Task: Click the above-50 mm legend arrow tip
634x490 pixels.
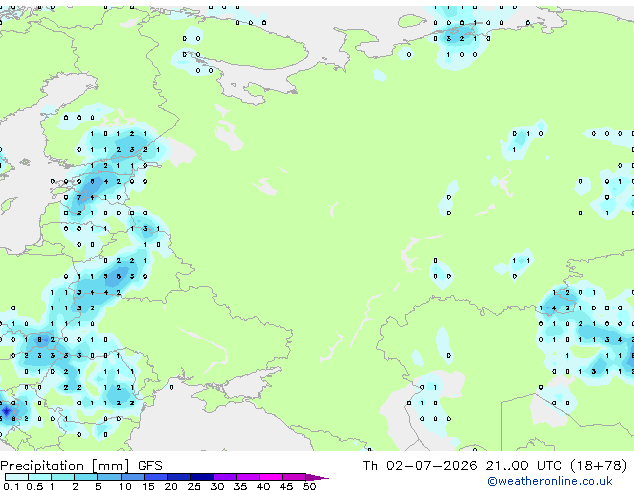Action: click(x=317, y=477)
